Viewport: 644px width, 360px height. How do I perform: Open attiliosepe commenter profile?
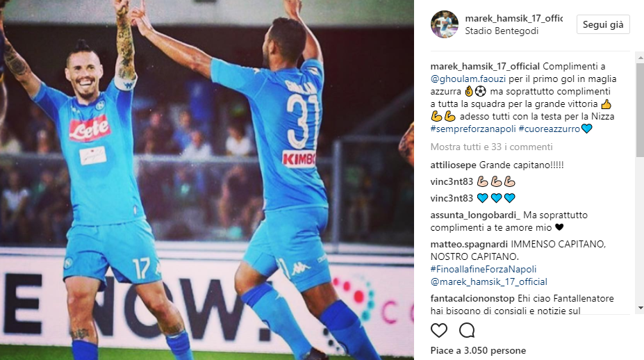(453, 165)
